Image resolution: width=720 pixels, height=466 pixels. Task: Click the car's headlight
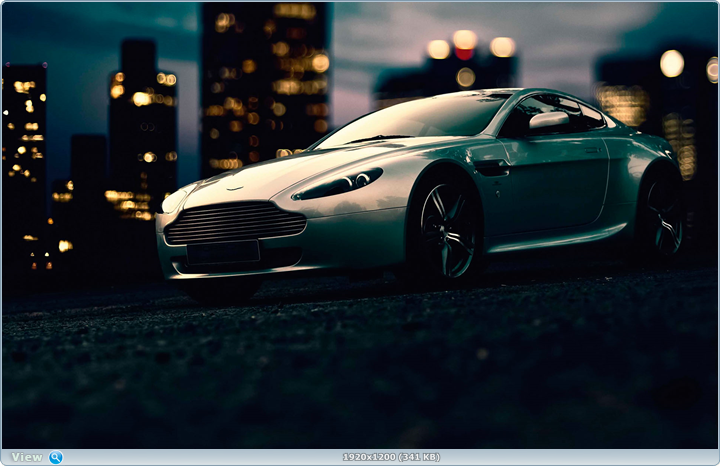pos(340,184)
